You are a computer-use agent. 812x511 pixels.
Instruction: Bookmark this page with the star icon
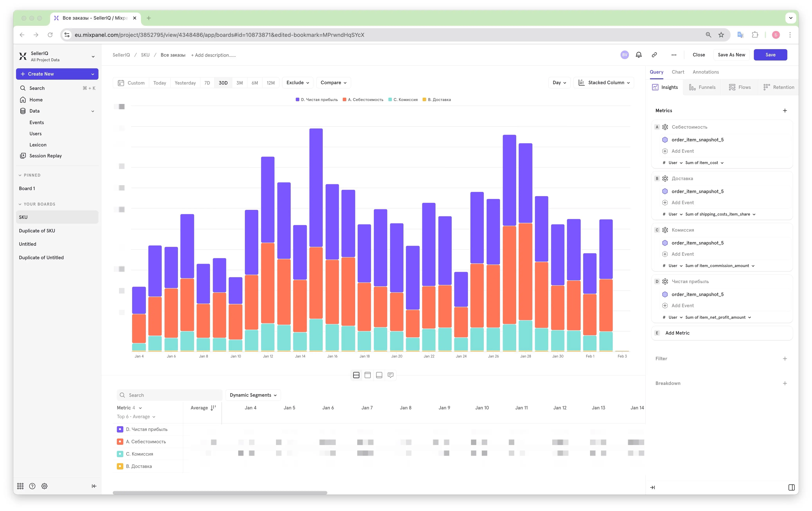click(721, 35)
